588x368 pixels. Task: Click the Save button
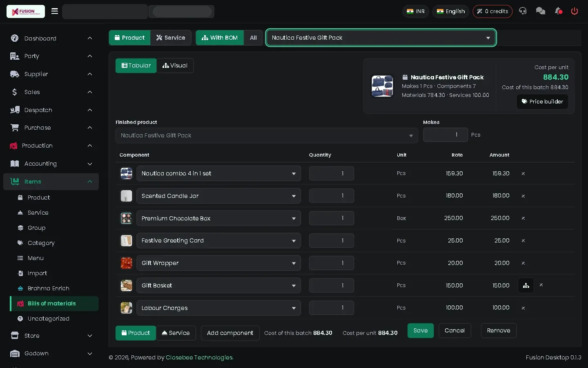click(421, 330)
